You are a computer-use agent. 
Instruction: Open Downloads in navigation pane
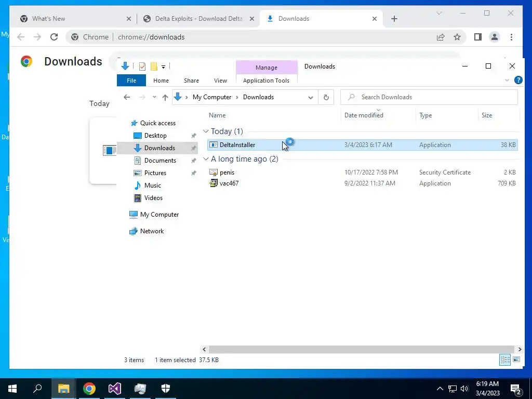(159, 148)
